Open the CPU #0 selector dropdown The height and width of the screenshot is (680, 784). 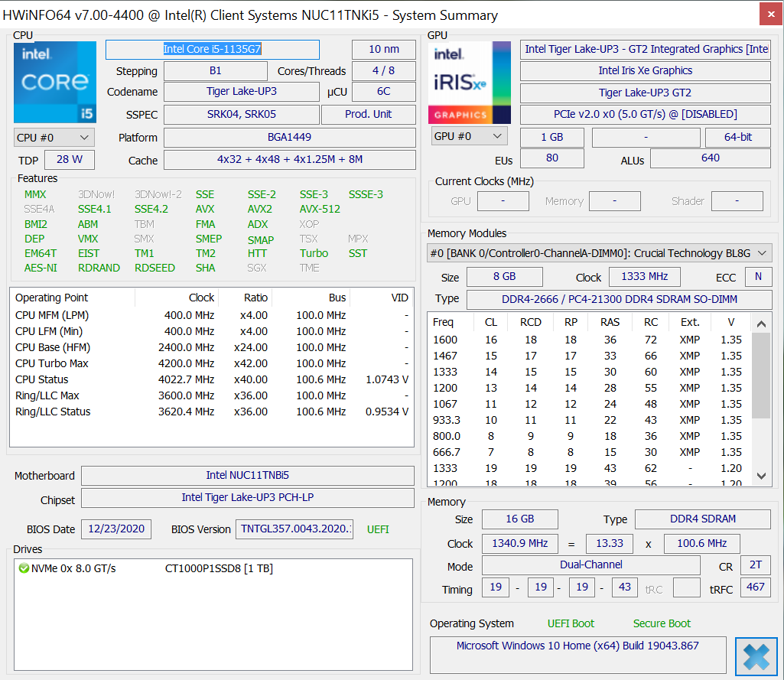point(54,138)
